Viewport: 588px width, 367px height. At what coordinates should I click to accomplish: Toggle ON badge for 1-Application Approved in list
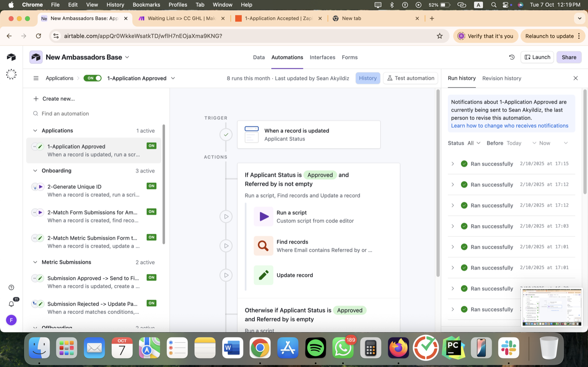pos(151,146)
